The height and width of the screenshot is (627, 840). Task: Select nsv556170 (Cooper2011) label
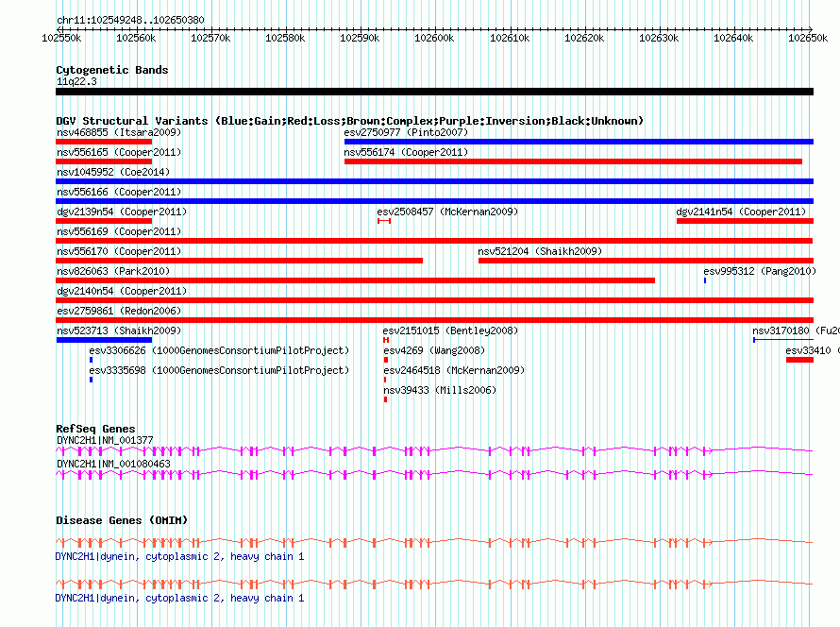pyautogui.click(x=119, y=251)
